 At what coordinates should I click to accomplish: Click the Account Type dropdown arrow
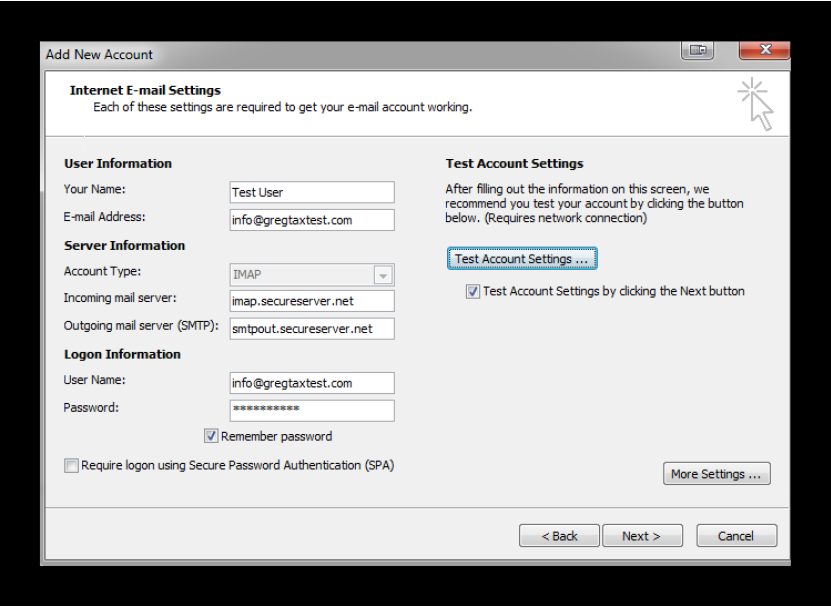[x=383, y=275]
